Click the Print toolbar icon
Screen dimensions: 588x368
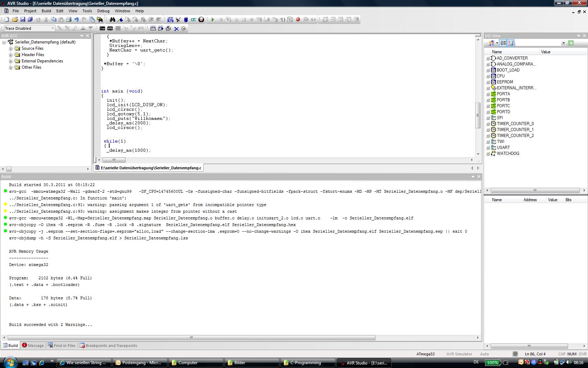[x=69, y=20]
